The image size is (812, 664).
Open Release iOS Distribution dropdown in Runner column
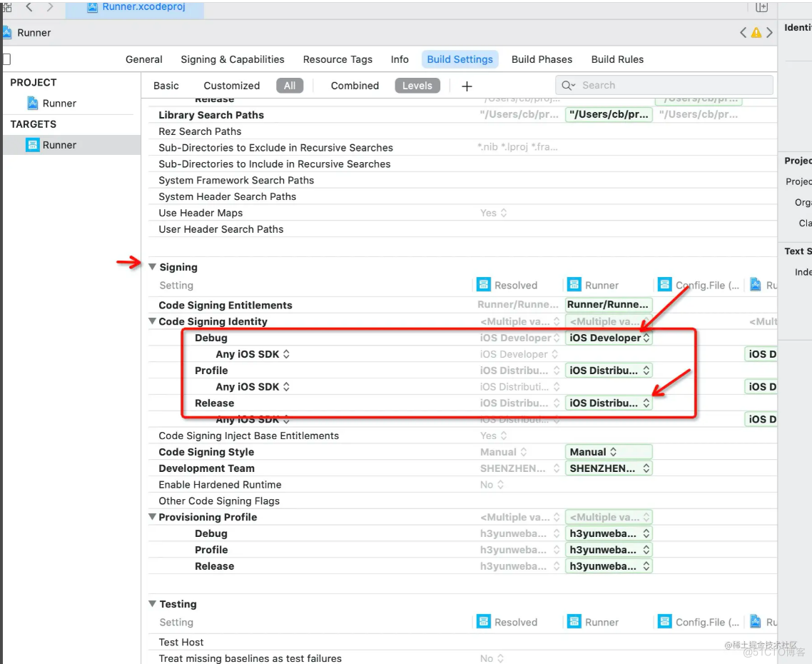pyautogui.click(x=609, y=403)
